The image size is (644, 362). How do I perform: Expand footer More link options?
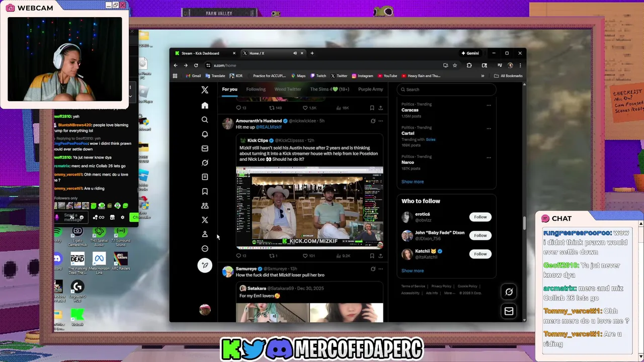click(x=449, y=293)
